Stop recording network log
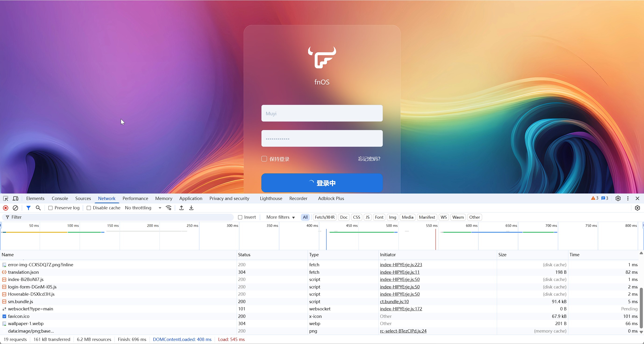The width and height of the screenshot is (644, 344). [x=6, y=208]
